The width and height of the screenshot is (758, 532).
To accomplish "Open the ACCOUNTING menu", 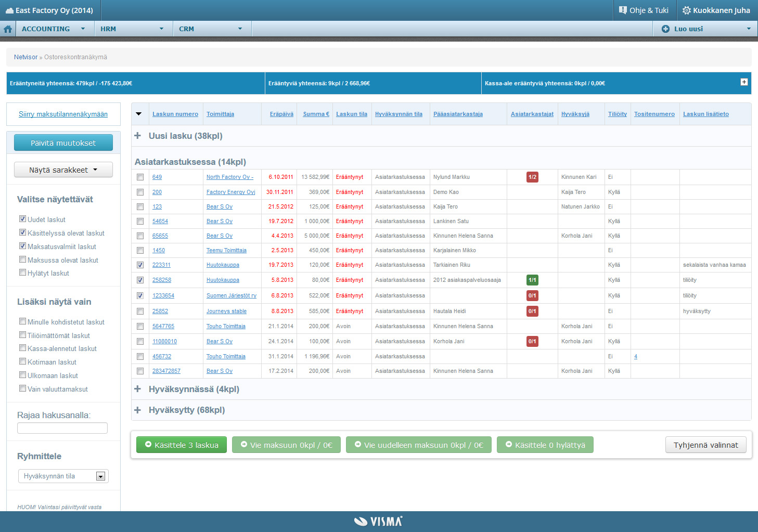I will [x=55, y=29].
